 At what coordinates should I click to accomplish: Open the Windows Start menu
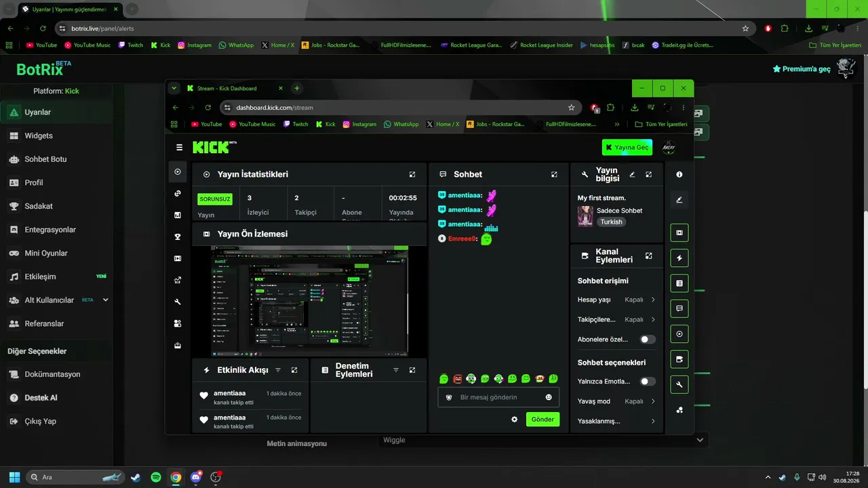coord(14,477)
